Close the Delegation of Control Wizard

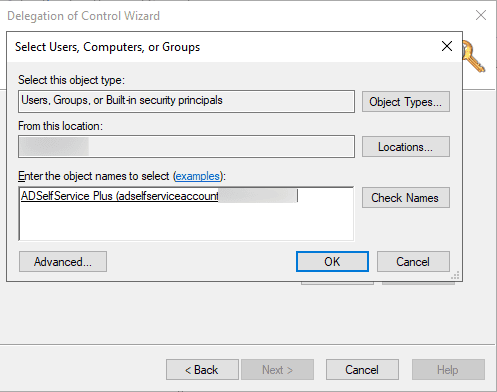click(x=481, y=15)
